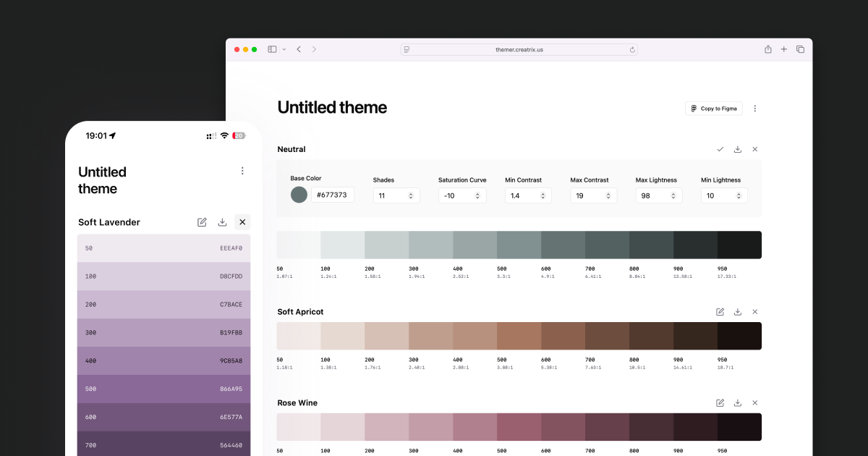The width and height of the screenshot is (868, 456).
Task: Select the Neutral 500 shade swatch
Action: tap(519, 245)
